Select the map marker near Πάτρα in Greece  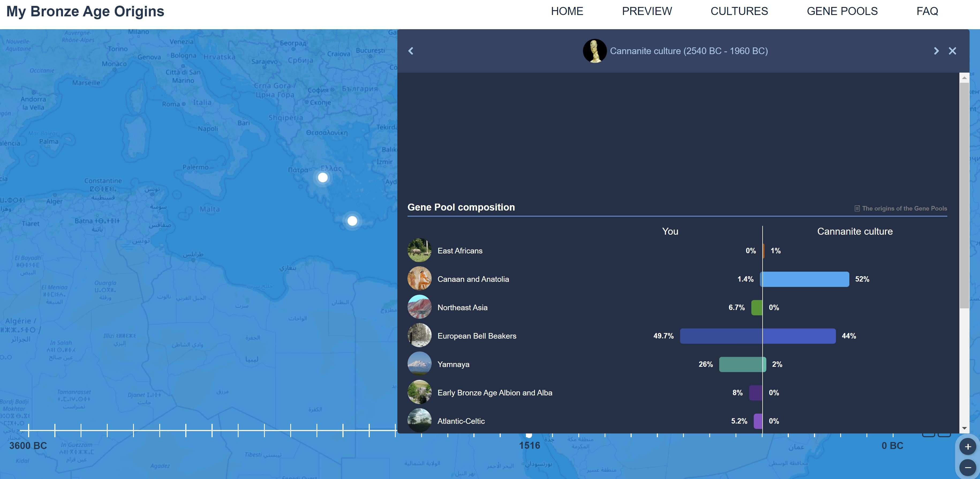[323, 177]
